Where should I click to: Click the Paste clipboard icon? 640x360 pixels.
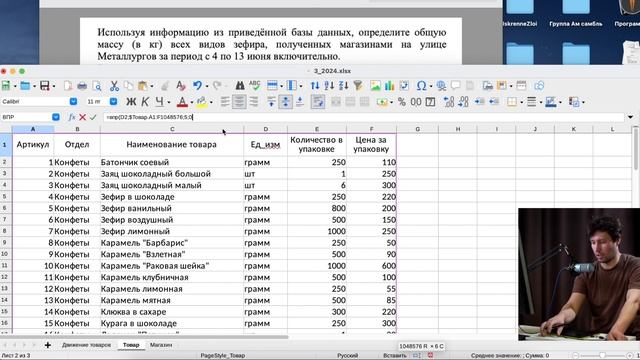click(142, 86)
